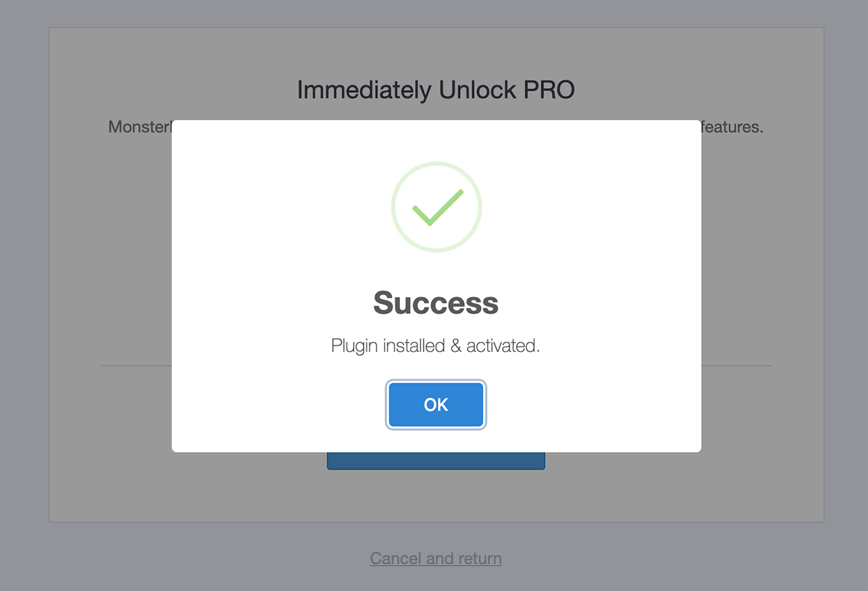
Task: Click the "Plugin installed & activated." message
Action: [x=435, y=346]
